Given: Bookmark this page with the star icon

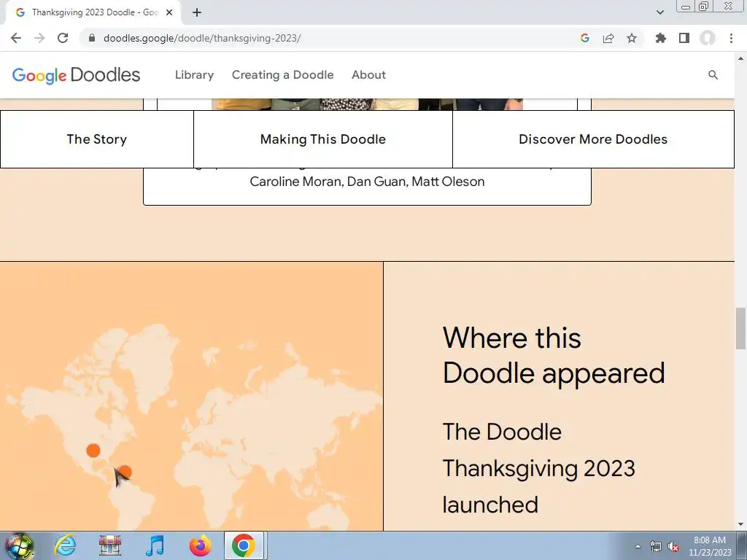Looking at the screenshot, I should click(x=632, y=38).
